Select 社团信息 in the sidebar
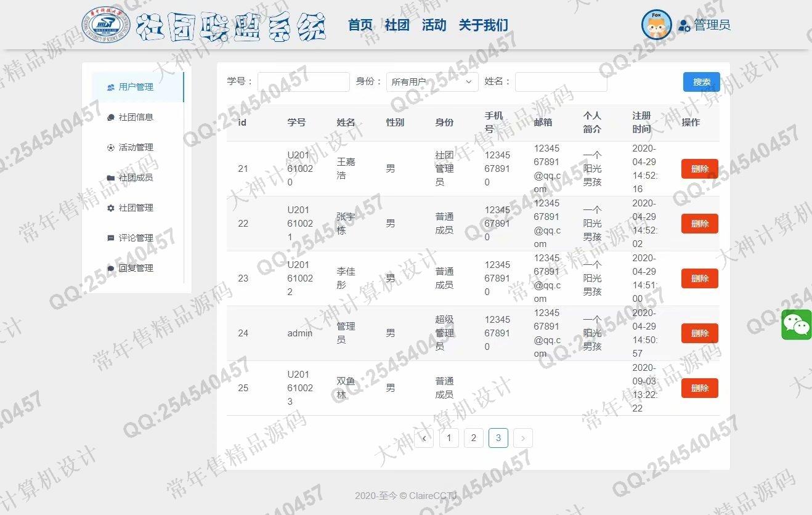The image size is (812, 515). point(138,117)
